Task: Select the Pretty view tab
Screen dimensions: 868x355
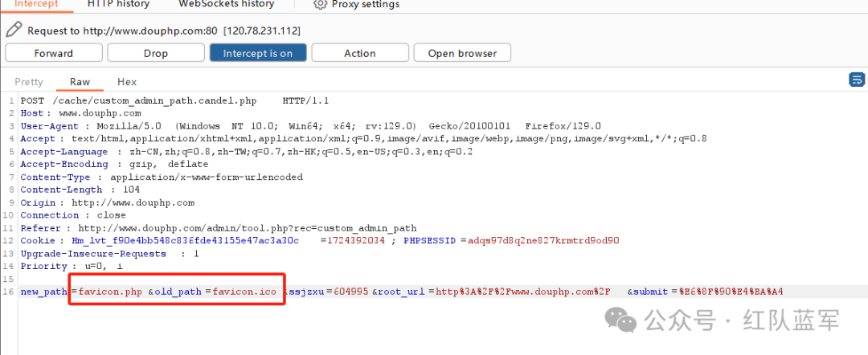Action: coord(29,82)
